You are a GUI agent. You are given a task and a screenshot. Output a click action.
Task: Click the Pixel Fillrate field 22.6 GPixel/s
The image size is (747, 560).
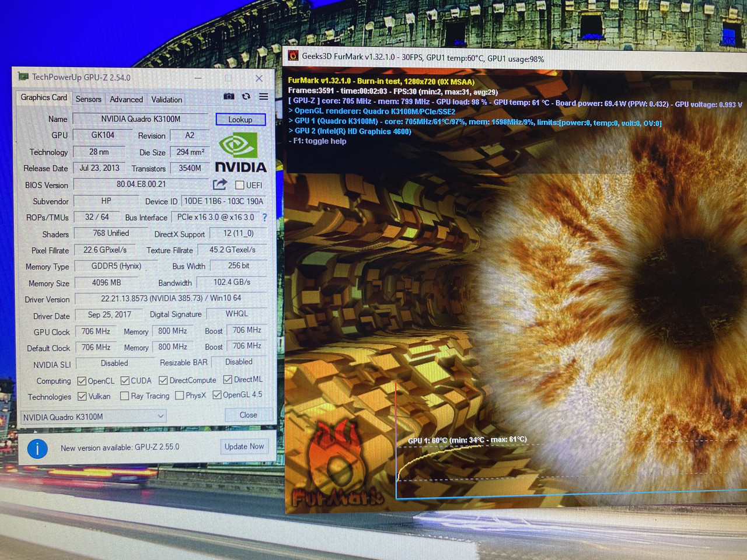click(105, 250)
